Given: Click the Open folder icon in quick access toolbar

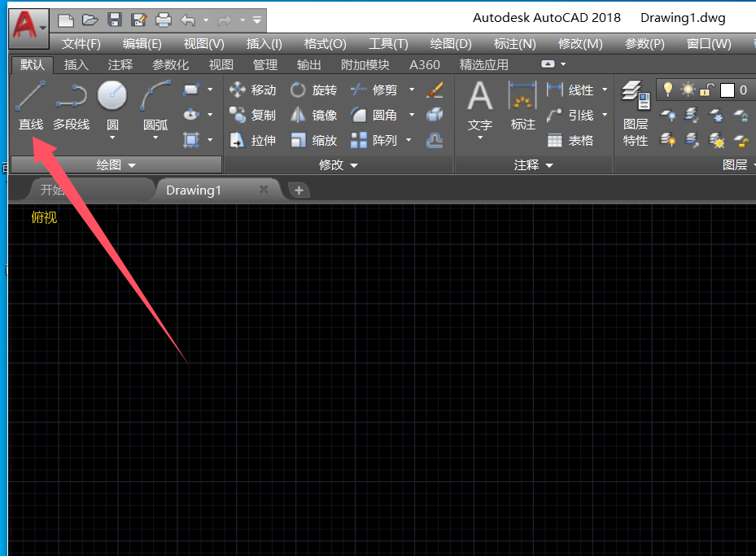Looking at the screenshot, I should click(90, 20).
